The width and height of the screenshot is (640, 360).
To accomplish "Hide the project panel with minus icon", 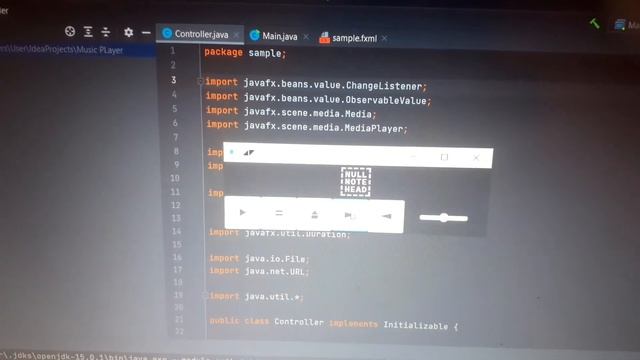I will point(146,33).
